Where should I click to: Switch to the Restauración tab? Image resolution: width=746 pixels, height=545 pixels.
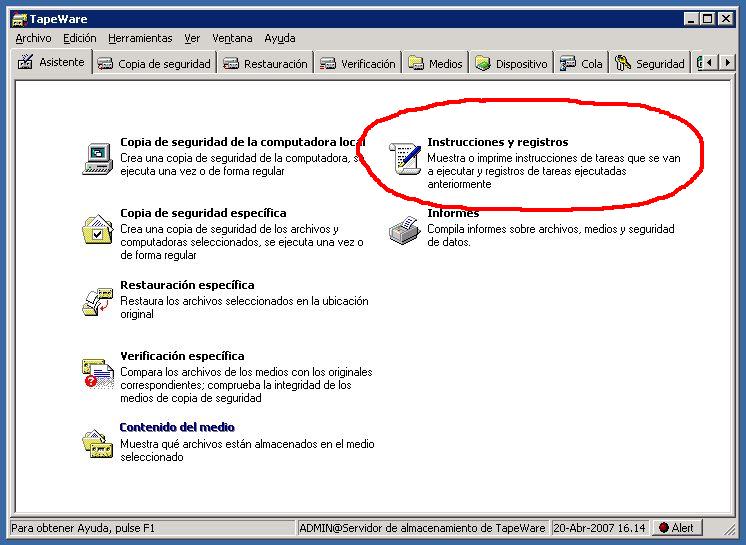click(x=266, y=63)
